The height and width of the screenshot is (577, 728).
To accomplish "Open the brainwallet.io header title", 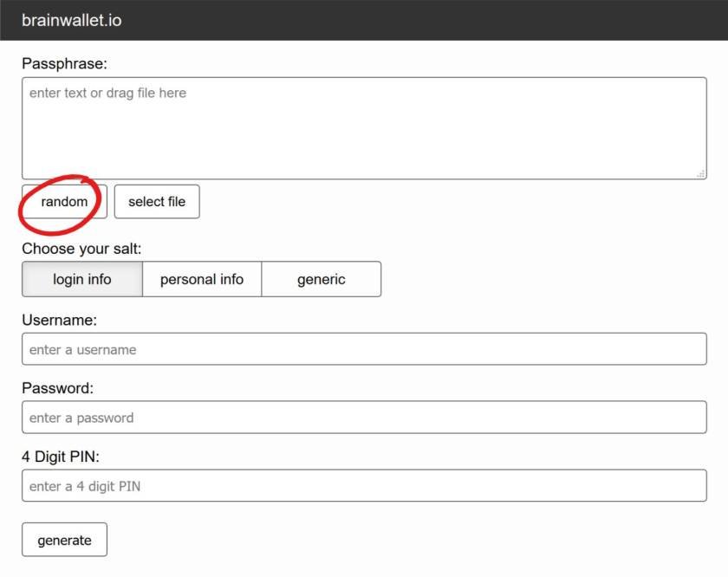I will (71, 21).
